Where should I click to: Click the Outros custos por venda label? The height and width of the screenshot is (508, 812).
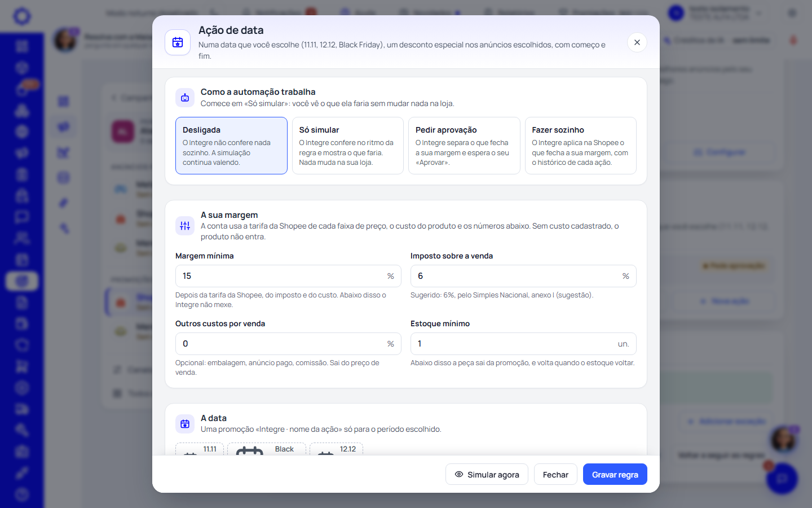pos(220,323)
